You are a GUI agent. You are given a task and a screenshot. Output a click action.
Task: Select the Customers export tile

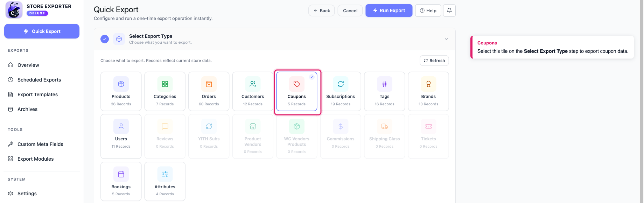pyautogui.click(x=253, y=91)
